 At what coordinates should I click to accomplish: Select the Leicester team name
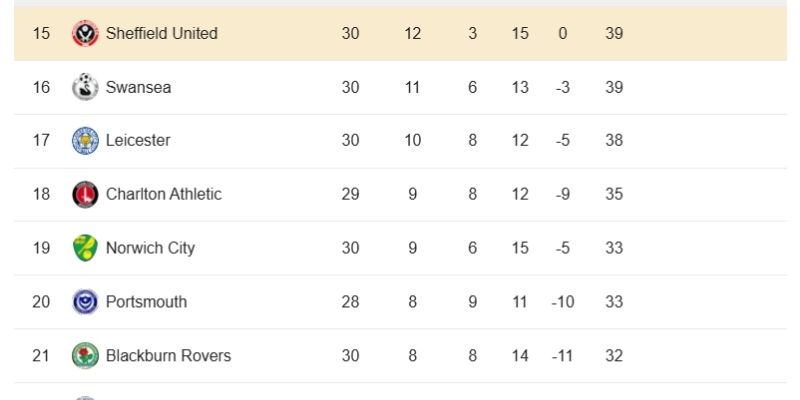[x=138, y=141]
